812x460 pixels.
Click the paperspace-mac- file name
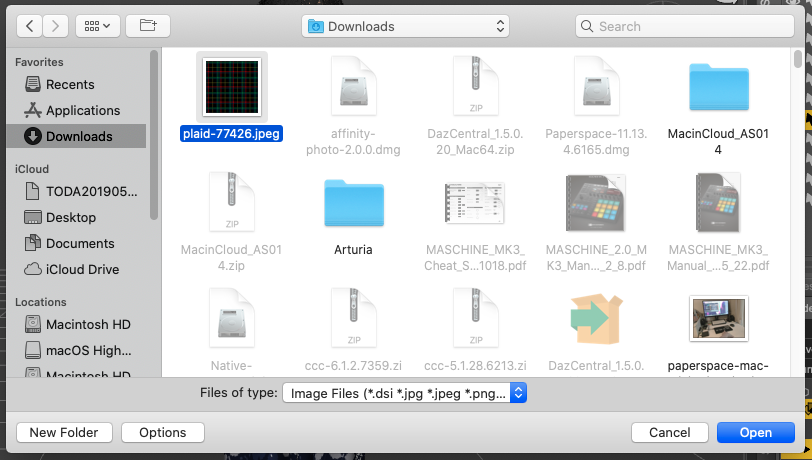[x=718, y=366]
